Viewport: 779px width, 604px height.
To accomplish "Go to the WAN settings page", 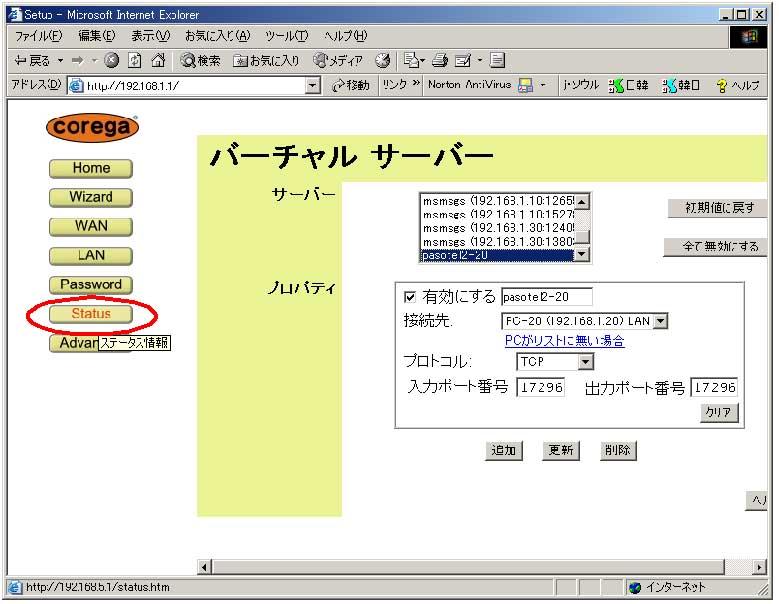I will point(91,226).
